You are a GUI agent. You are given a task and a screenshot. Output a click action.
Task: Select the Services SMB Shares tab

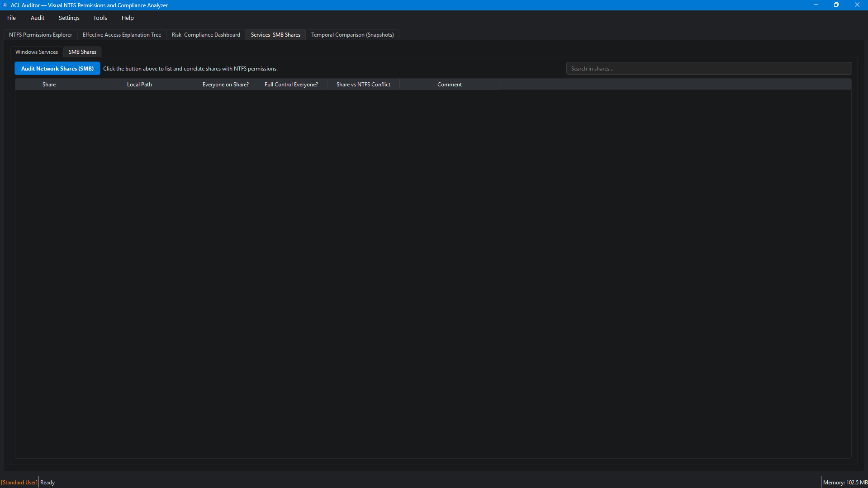[x=275, y=35]
